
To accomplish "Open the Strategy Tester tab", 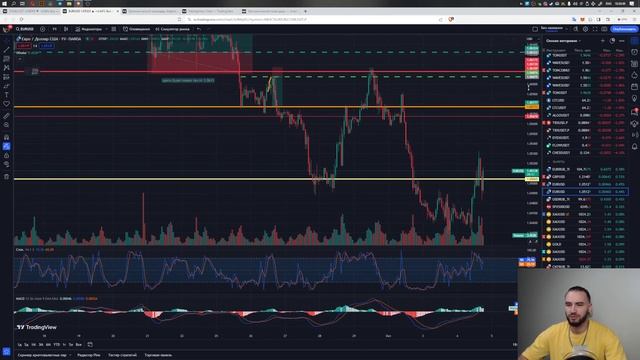I will tap(122, 355).
